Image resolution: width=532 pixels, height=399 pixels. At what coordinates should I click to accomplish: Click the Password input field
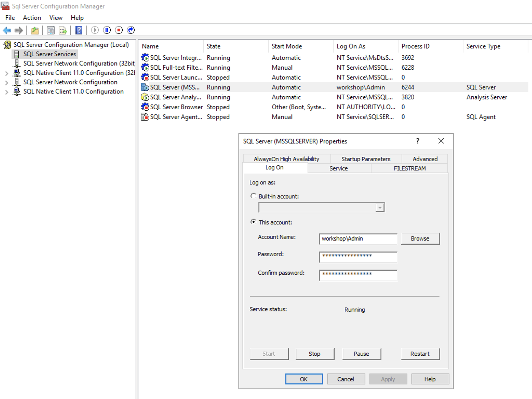pos(358,257)
